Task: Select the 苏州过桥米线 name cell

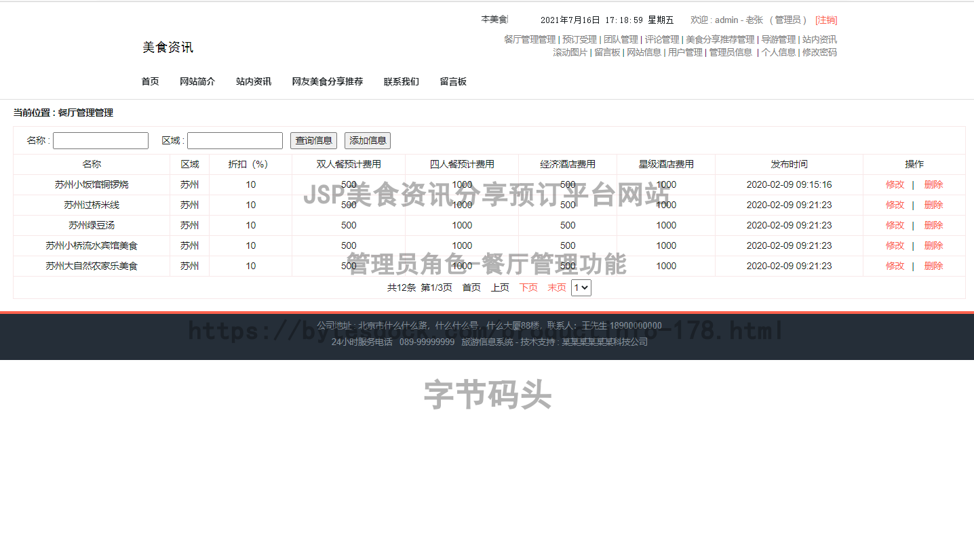Action: pyautogui.click(x=92, y=205)
